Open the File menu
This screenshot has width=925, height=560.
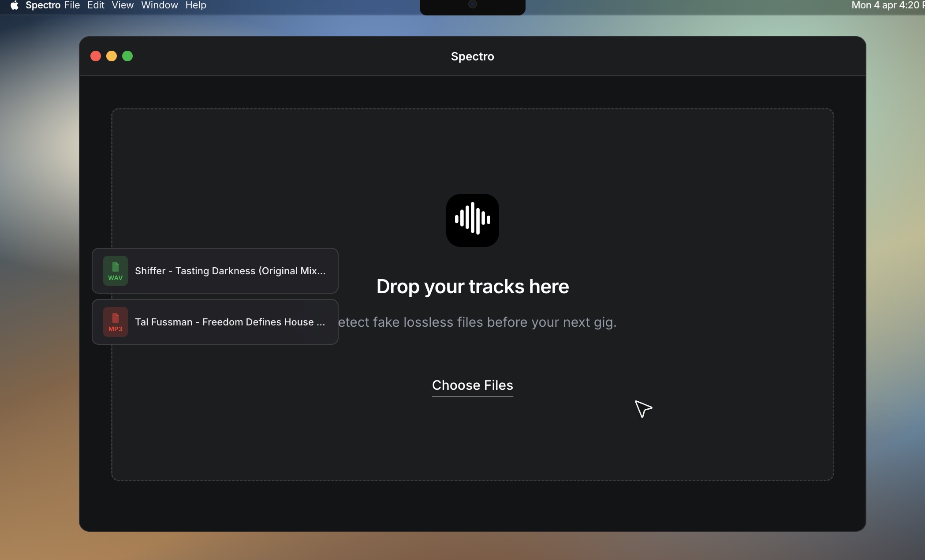coord(72,5)
